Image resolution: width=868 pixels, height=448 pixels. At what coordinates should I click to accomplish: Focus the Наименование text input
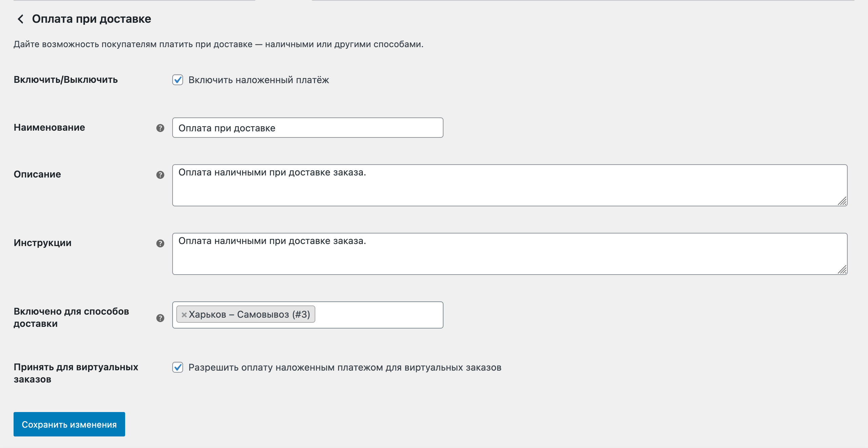pyautogui.click(x=307, y=128)
